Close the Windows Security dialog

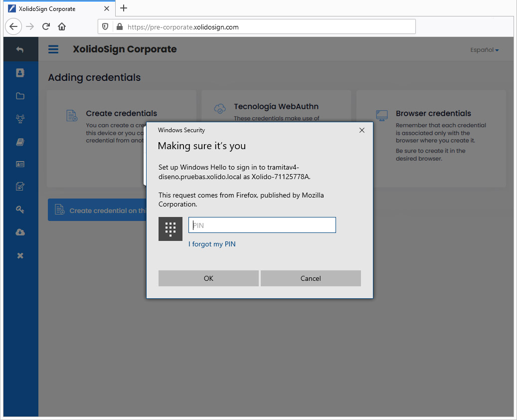(x=362, y=130)
